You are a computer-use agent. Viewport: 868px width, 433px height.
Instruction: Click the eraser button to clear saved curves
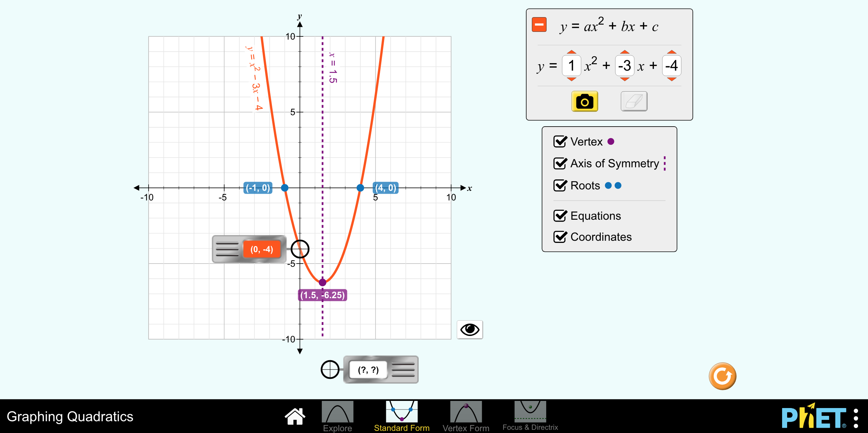634,102
